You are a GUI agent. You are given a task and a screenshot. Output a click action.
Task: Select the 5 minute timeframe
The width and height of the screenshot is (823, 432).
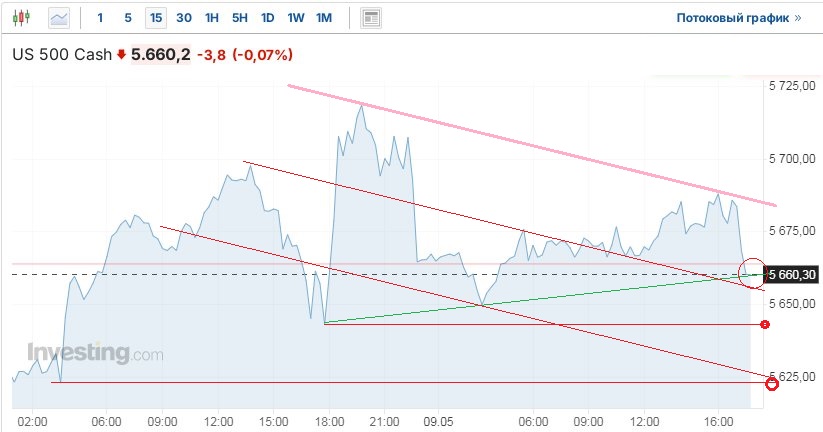[x=127, y=18]
